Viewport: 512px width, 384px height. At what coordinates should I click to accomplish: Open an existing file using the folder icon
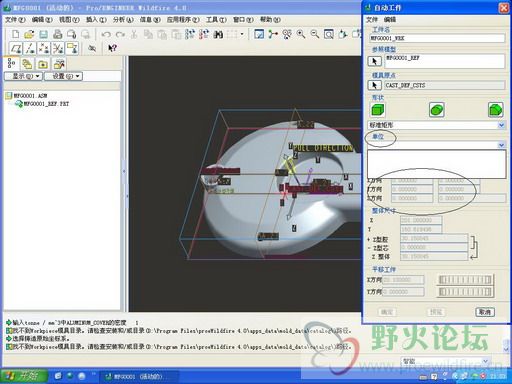(29, 34)
